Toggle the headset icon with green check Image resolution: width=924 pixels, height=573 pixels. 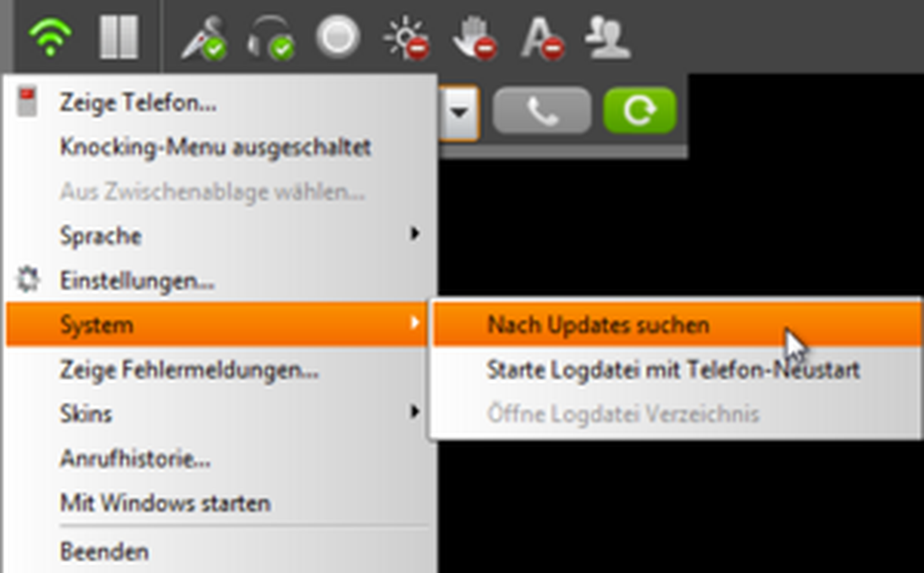271,38
